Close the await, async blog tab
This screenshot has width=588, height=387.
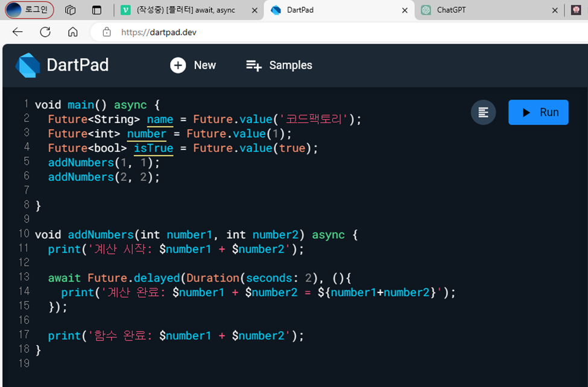pos(254,10)
